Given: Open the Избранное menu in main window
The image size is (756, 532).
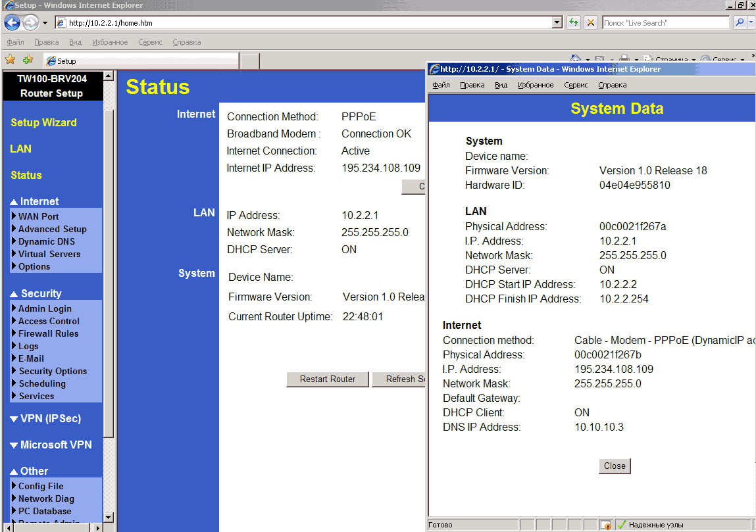Looking at the screenshot, I should (110, 42).
